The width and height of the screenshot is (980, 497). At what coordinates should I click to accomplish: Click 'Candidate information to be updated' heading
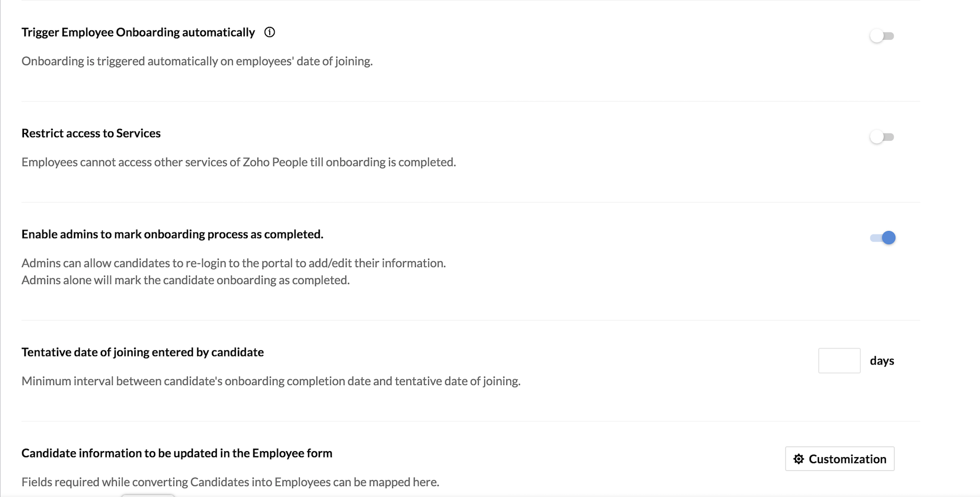177,453
